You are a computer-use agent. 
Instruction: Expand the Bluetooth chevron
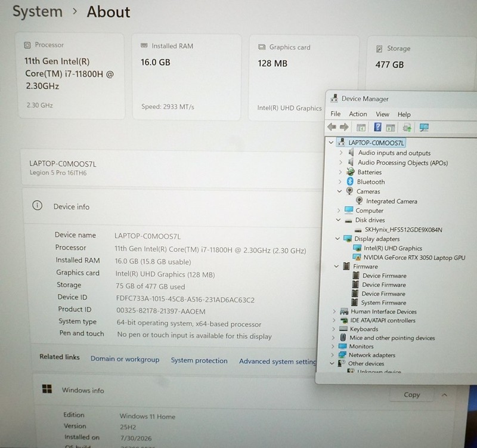tap(340, 182)
